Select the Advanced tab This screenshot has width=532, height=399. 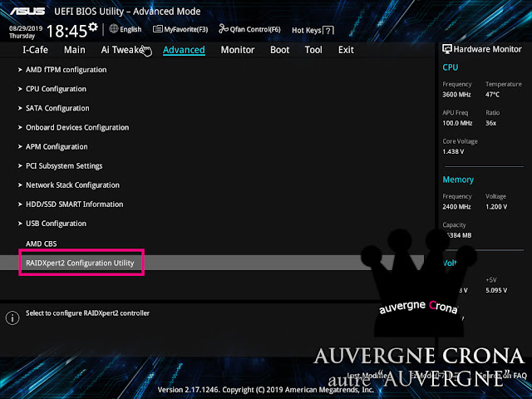[x=184, y=50]
